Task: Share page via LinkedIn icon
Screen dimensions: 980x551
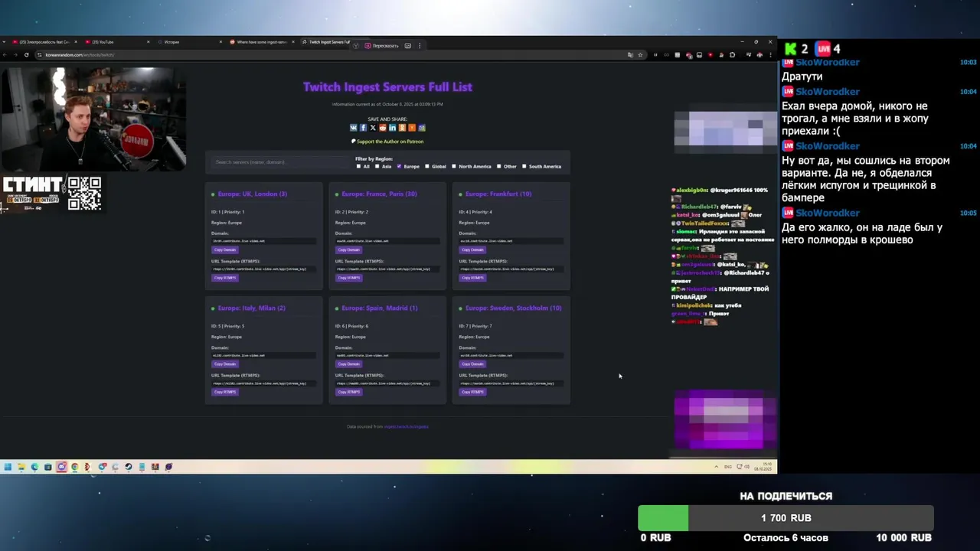Action: coord(393,128)
